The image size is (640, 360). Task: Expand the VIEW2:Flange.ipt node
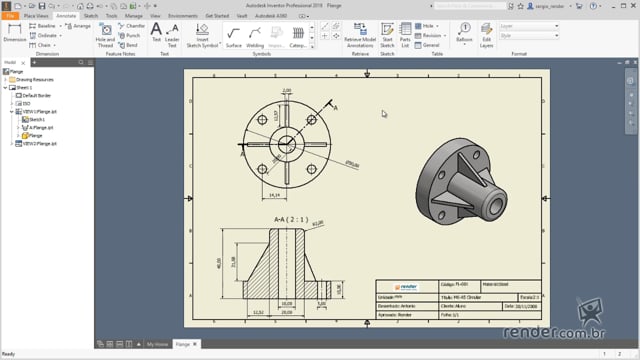point(12,144)
